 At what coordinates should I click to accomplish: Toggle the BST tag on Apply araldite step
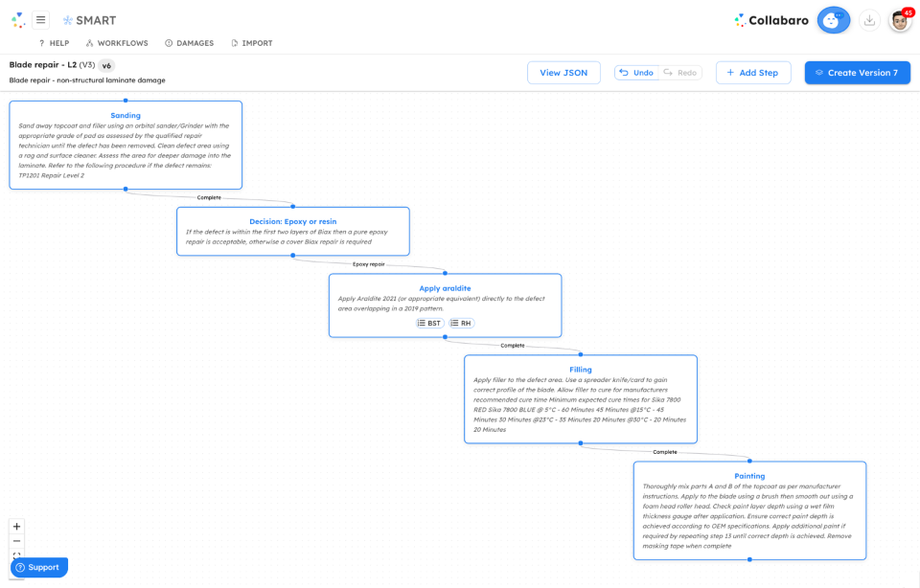[428, 323]
